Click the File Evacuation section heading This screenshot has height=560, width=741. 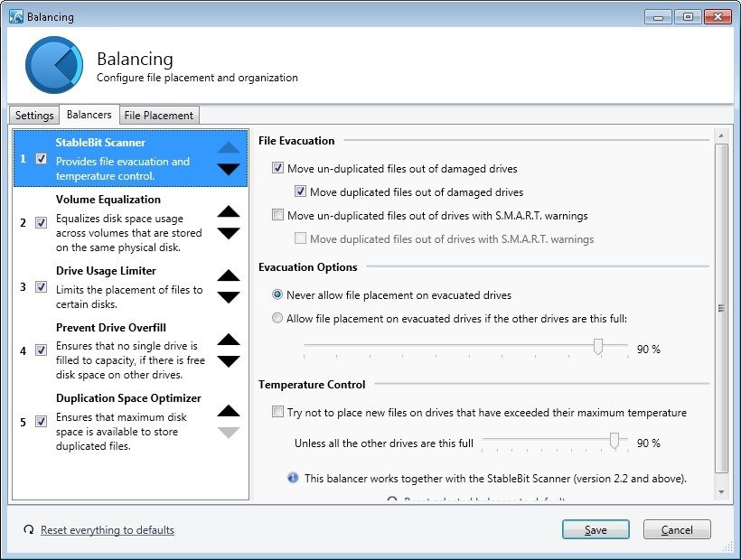(296, 141)
